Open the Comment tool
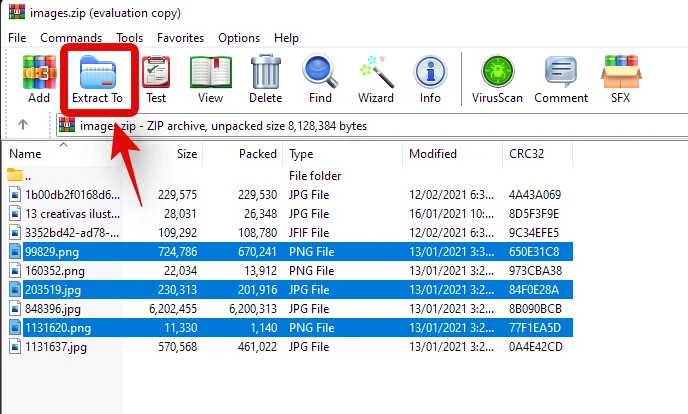 pos(560,79)
